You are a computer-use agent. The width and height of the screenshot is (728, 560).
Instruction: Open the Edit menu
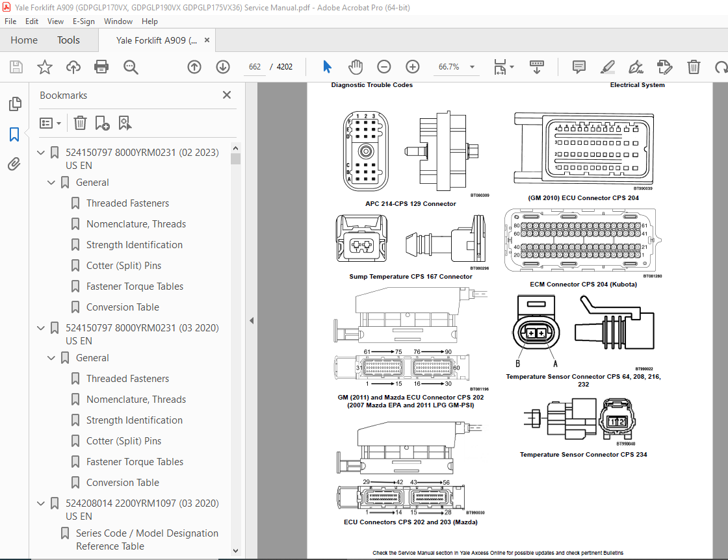(x=32, y=21)
